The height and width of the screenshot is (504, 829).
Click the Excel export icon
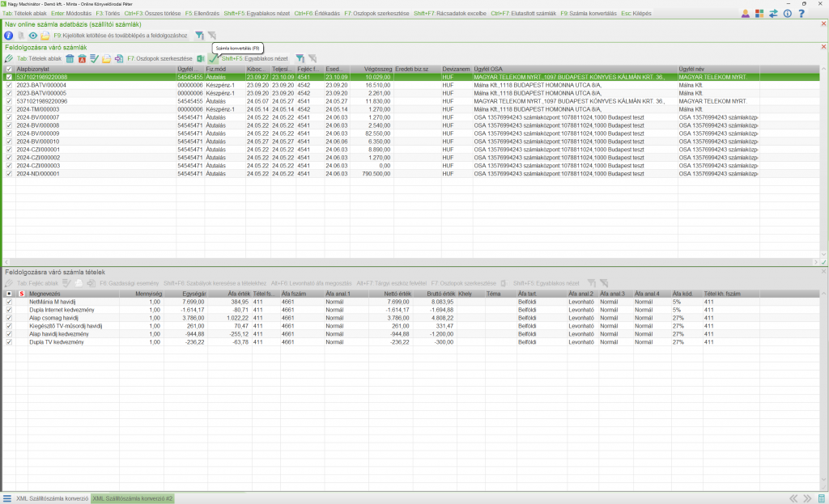pyautogui.click(x=201, y=59)
